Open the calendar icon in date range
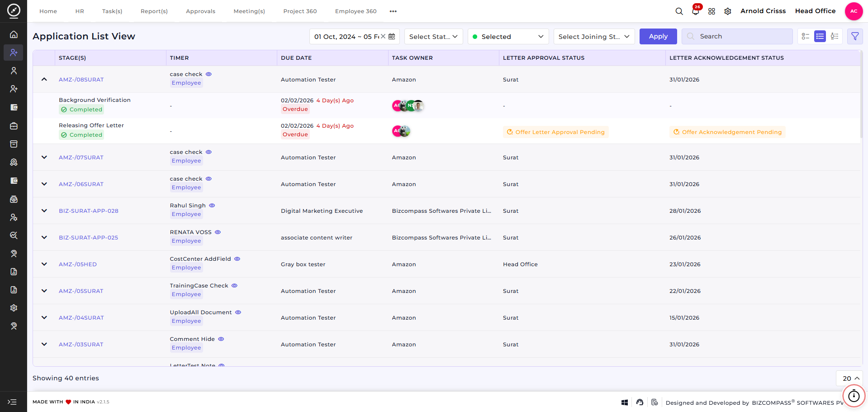The width and height of the screenshot is (868, 412). click(x=392, y=36)
